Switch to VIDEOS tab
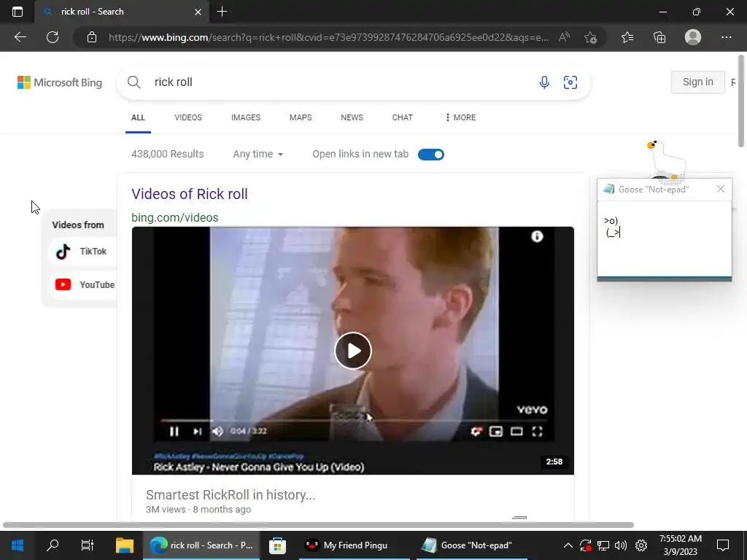 (x=188, y=117)
